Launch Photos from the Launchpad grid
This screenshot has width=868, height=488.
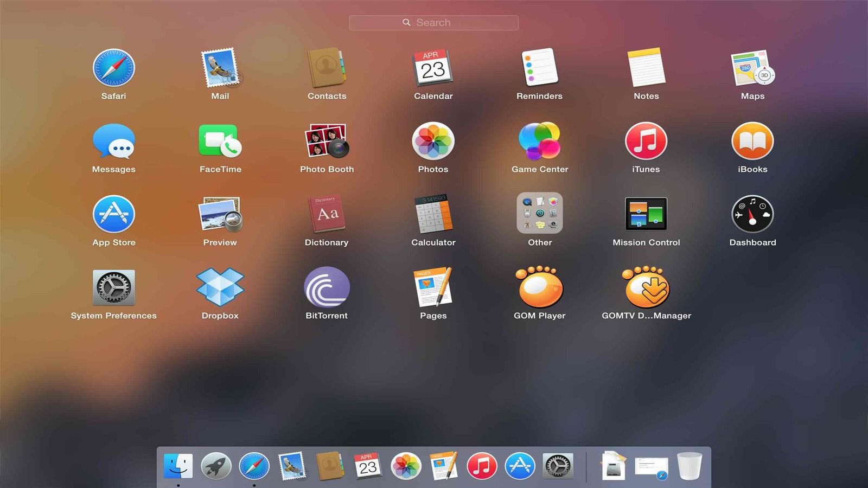[x=433, y=141]
